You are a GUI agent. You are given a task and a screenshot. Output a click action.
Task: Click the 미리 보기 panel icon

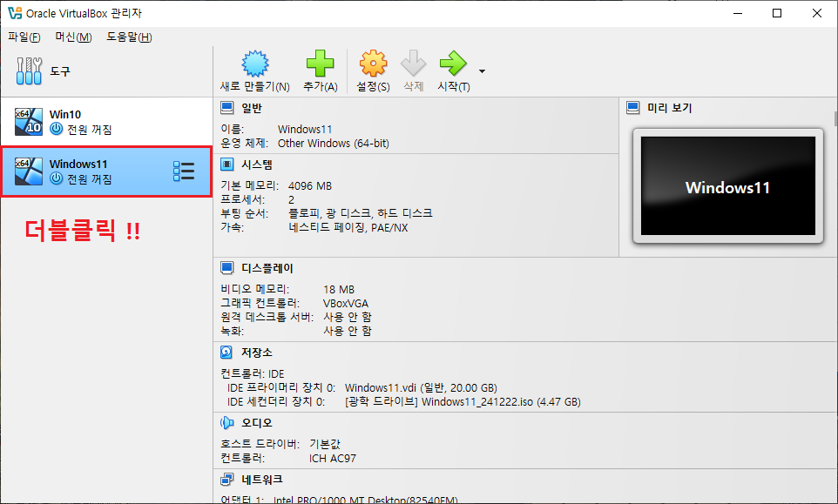click(x=633, y=108)
